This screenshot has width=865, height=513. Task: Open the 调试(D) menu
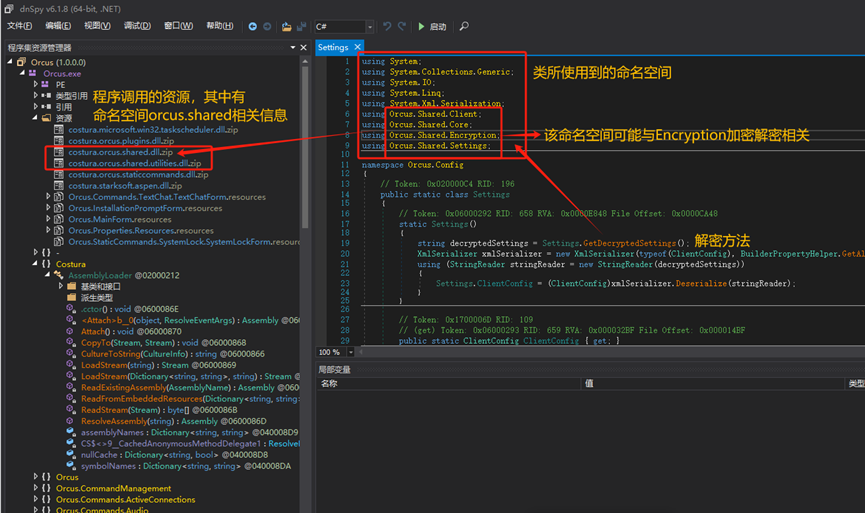tap(137, 26)
